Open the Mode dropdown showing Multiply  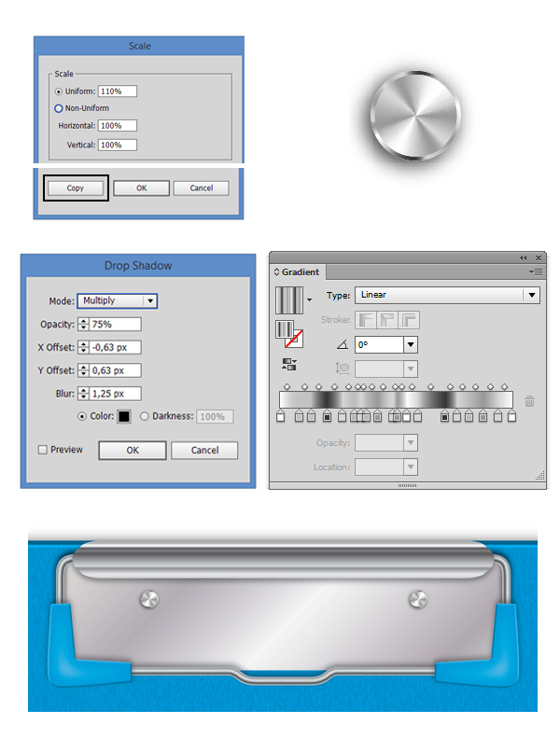[118, 300]
